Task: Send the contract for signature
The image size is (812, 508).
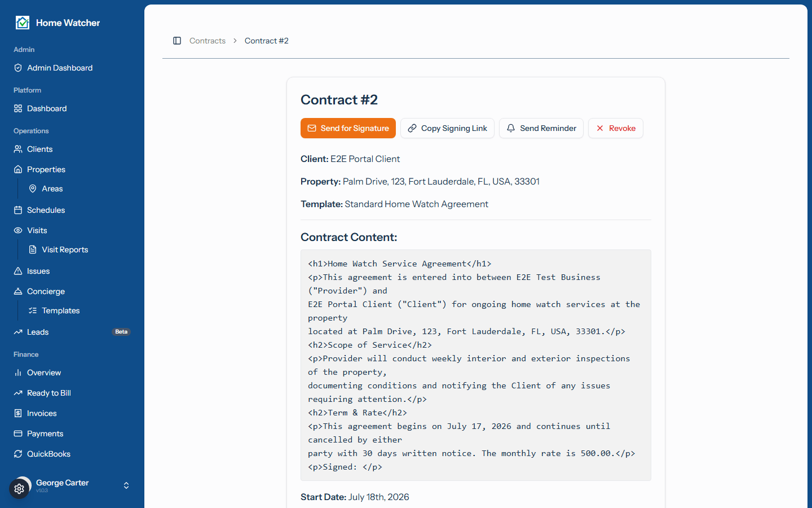Action: click(x=348, y=128)
